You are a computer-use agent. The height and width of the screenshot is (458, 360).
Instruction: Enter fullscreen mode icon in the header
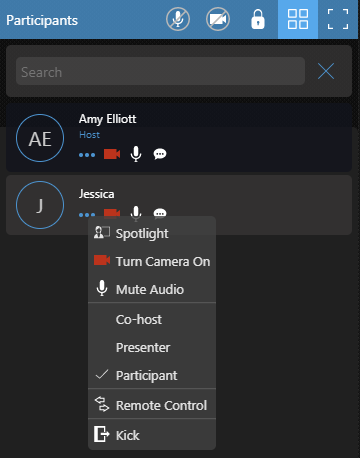(338, 19)
